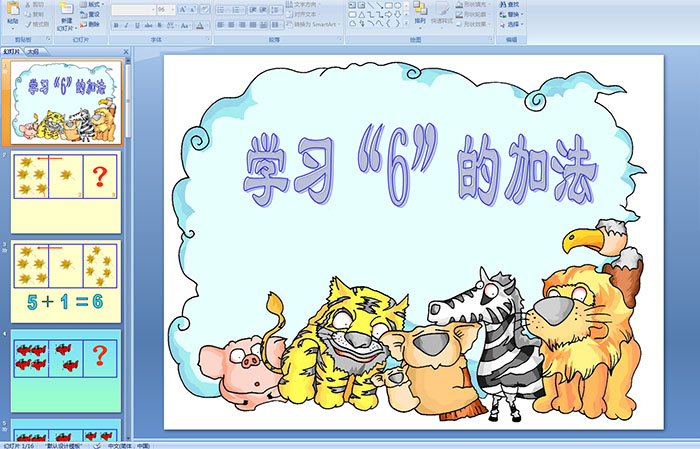
Task: Select slide 3 thumbnail showing 5+1=6
Action: pyautogui.click(x=66, y=281)
